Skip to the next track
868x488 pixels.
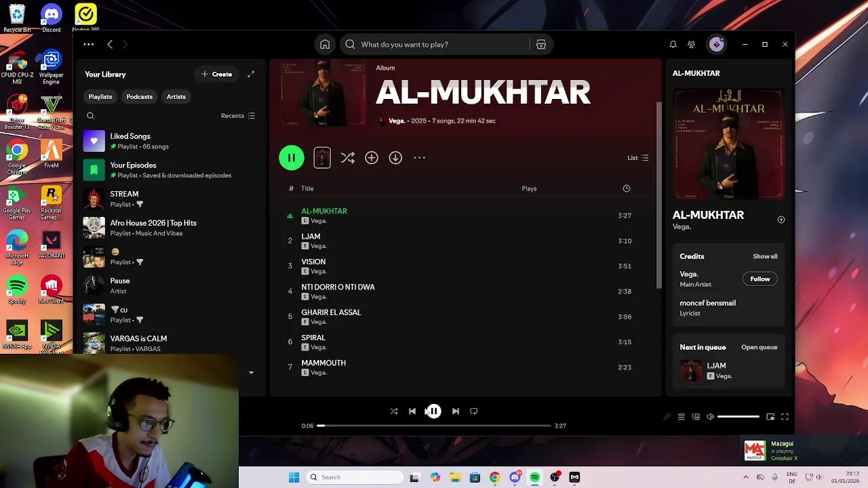[x=456, y=411]
